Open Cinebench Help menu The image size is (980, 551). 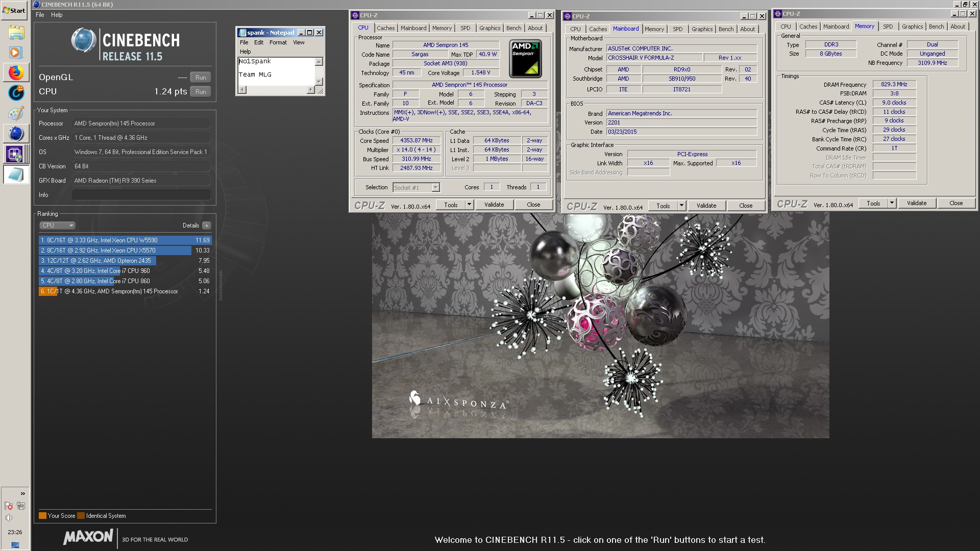click(57, 15)
